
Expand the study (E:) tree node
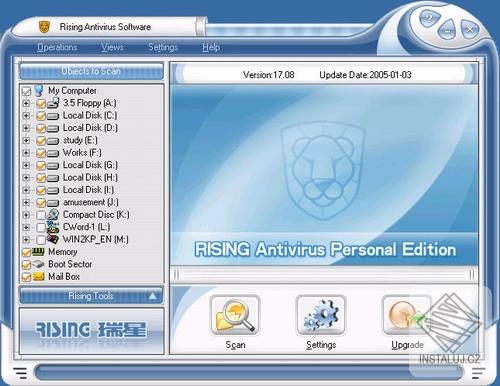(26, 141)
